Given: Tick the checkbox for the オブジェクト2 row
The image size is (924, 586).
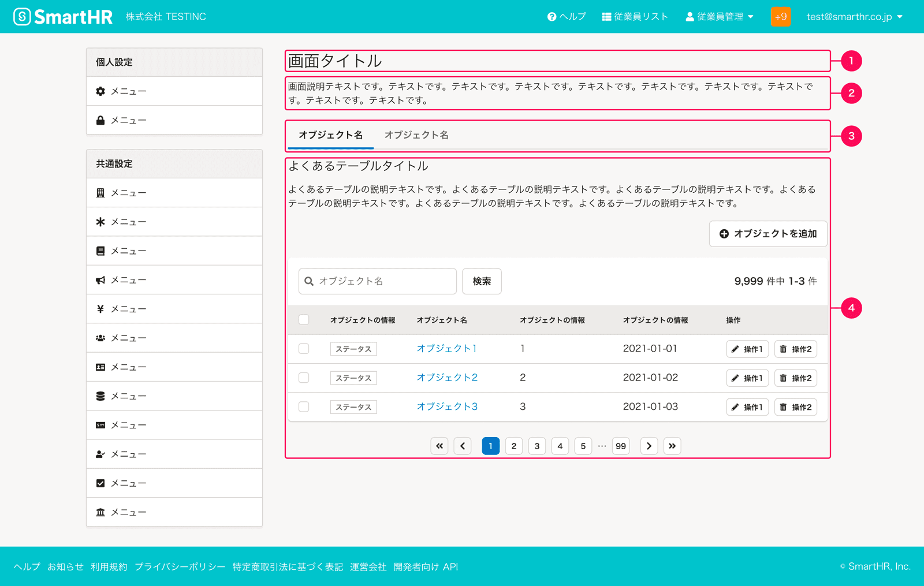Looking at the screenshot, I should (304, 378).
